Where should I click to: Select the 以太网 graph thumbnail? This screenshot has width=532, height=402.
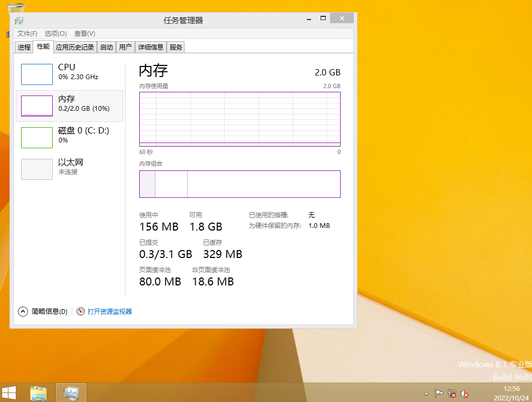pos(36,169)
